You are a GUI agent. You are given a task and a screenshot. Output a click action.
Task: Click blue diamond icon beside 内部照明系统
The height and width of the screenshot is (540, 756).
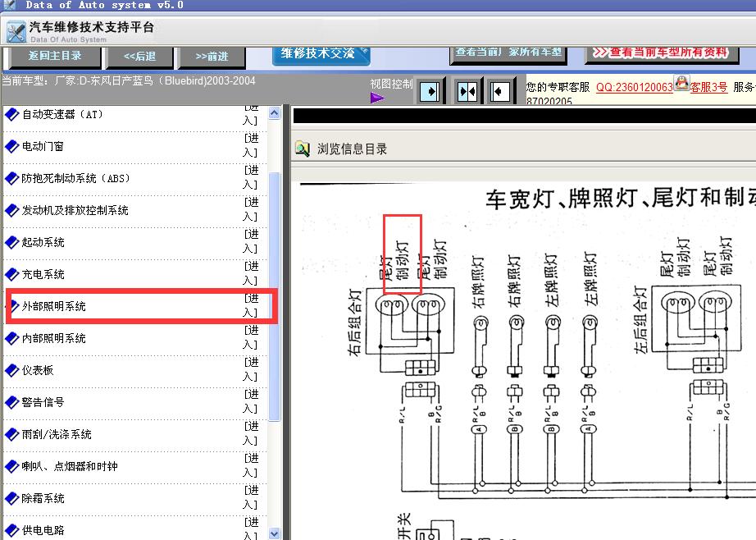pyautogui.click(x=11, y=338)
